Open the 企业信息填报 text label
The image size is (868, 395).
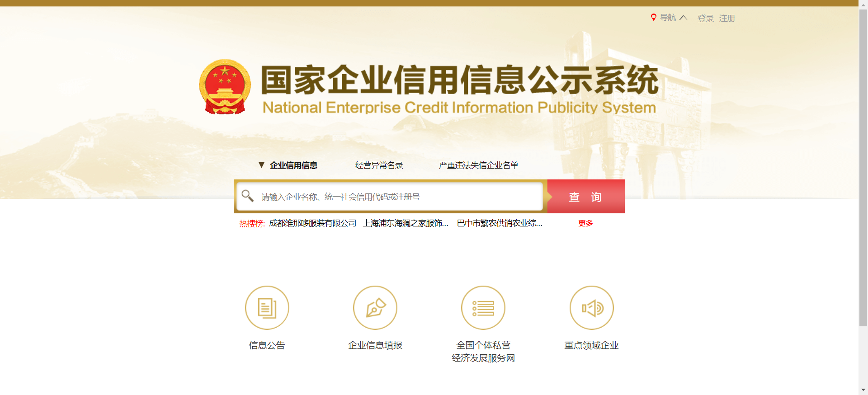tap(375, 345)
